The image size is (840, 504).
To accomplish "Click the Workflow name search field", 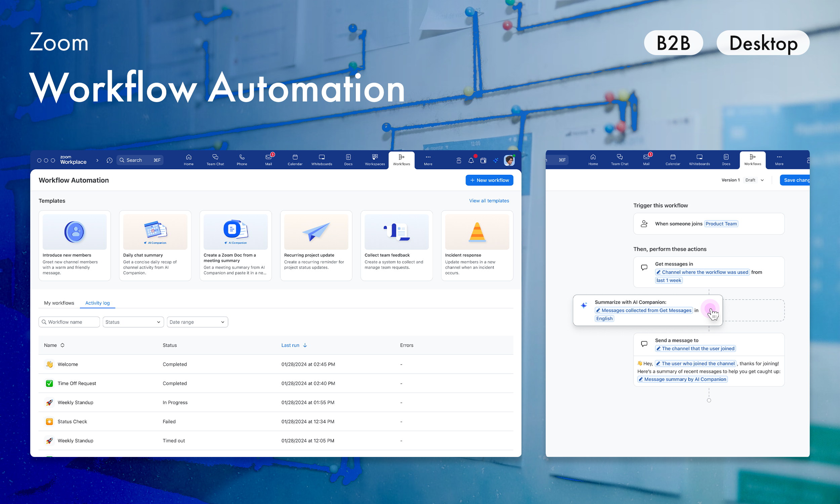I will [x=69, y=322].
